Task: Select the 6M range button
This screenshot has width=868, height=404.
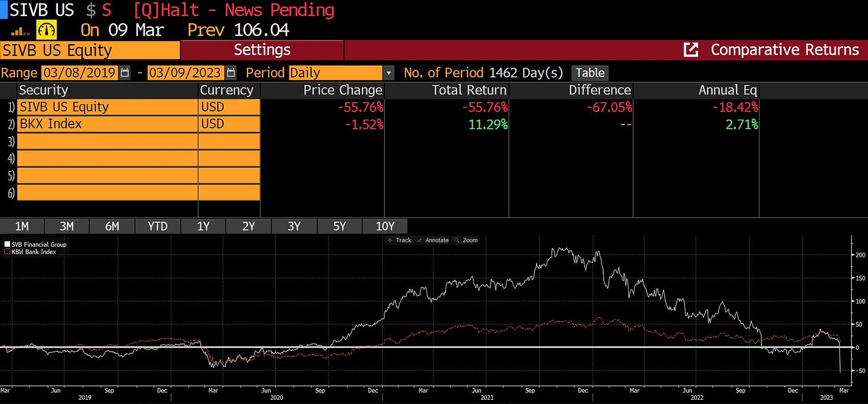Action: (112, 226)
